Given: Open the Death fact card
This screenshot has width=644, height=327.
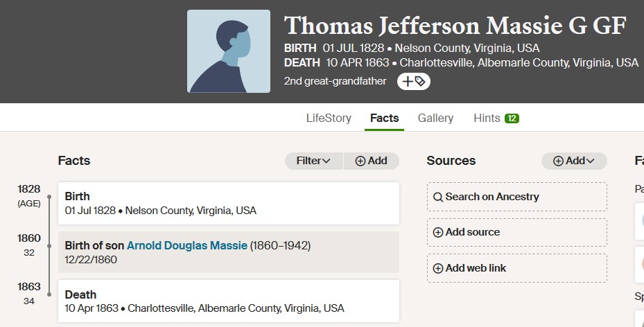Looking at the screenshot, I should coord(229,301).
